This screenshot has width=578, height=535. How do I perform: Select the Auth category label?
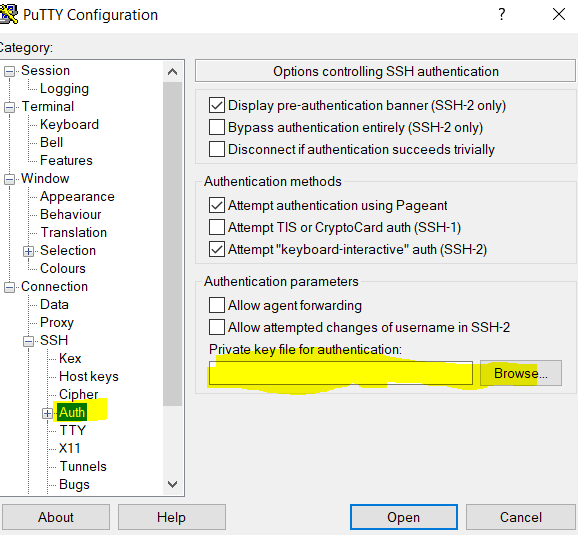[72, 412]
